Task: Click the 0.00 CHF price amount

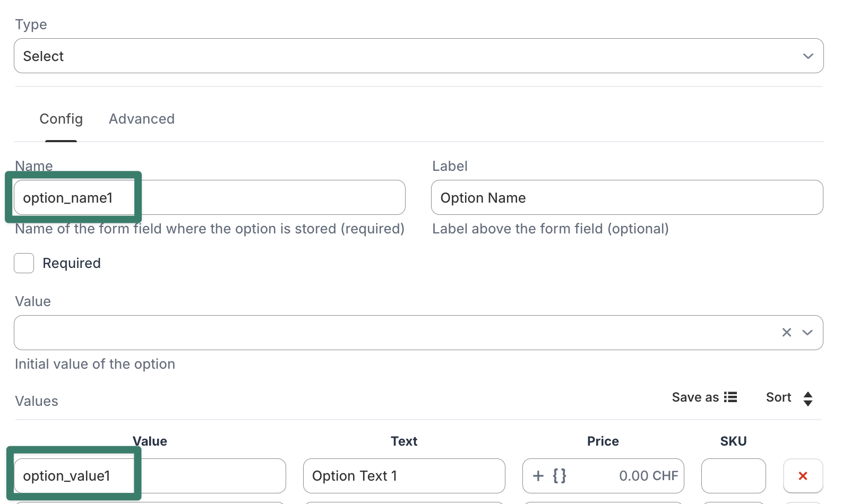Action: click(648, 476)
